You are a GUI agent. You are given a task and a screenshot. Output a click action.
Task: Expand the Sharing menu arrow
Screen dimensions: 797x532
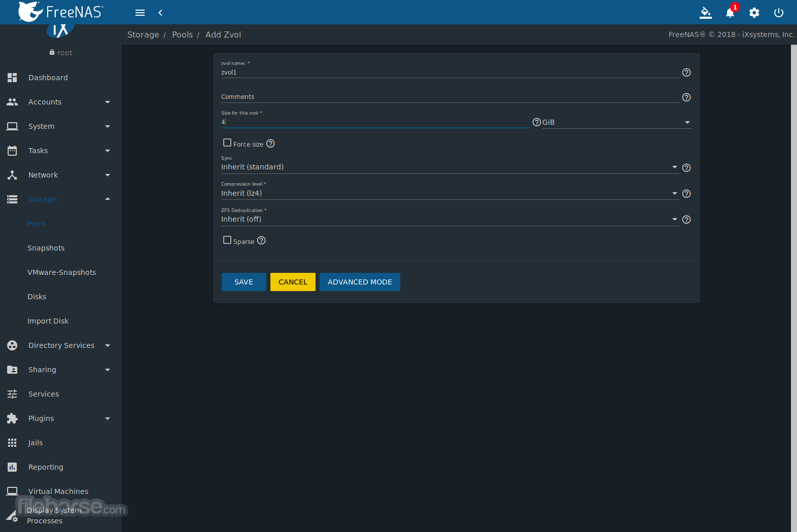pos(108,370)
